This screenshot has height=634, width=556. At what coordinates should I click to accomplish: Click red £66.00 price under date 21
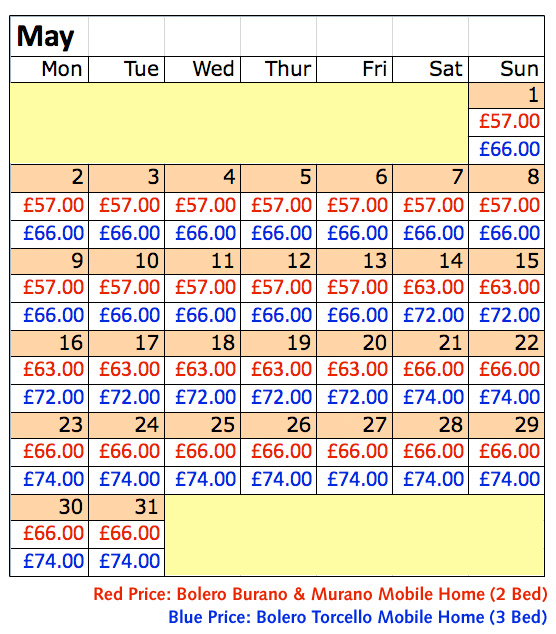433,370
